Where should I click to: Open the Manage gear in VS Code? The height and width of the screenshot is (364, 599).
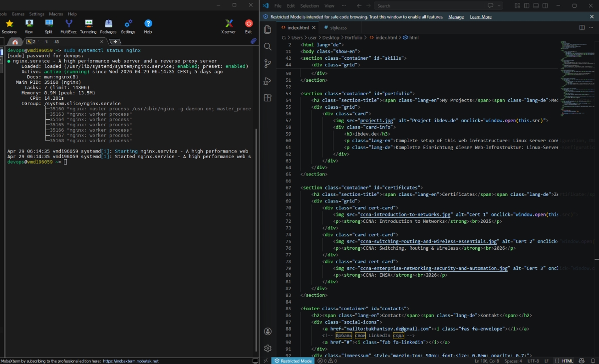(268, 348)
